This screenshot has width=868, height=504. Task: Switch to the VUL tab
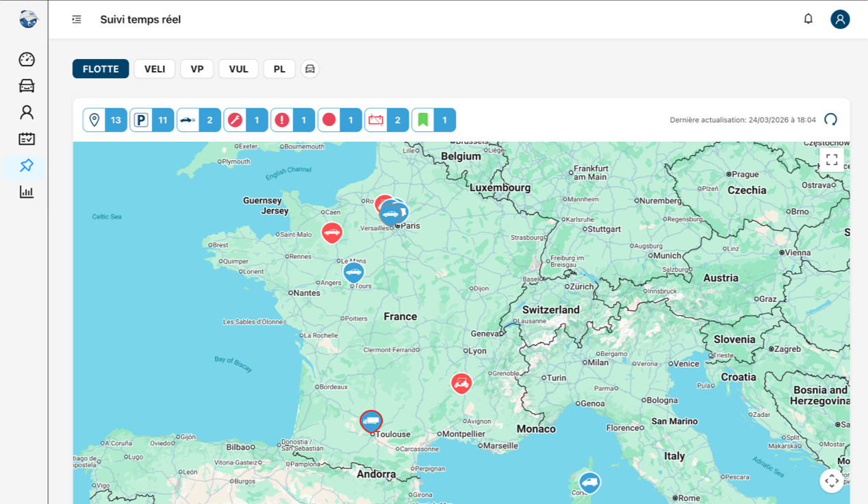click(x=238, y=68)
